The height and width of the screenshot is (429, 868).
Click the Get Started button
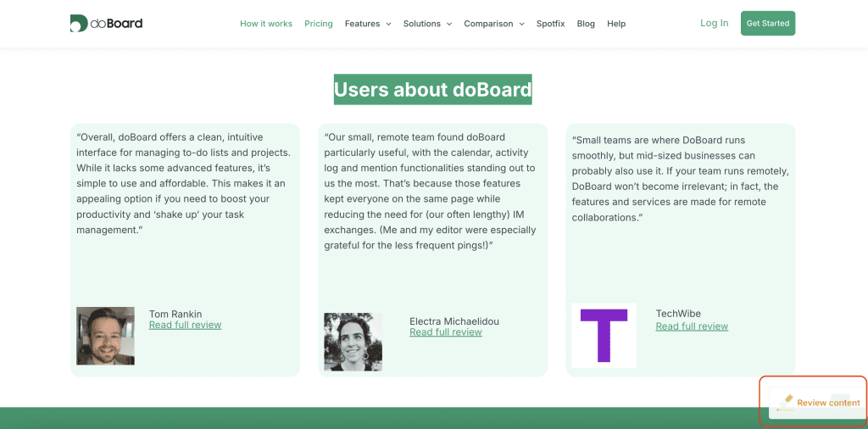768,23
